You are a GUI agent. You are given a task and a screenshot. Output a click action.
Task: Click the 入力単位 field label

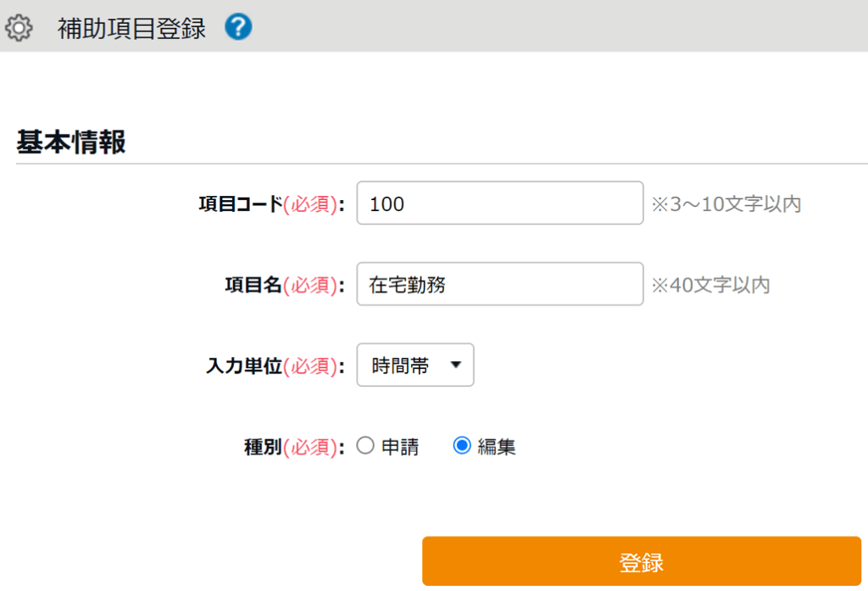click(x=244, y=366)
